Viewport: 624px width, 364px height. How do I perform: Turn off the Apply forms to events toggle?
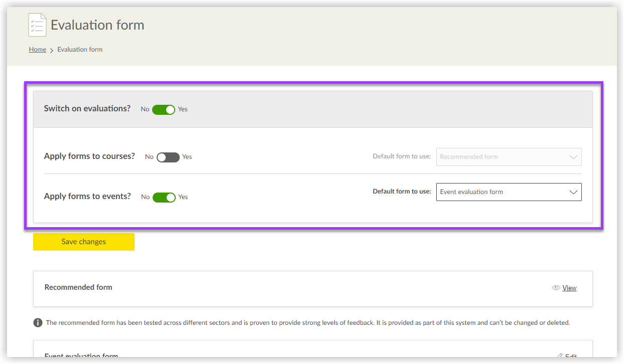click(164, 197)
